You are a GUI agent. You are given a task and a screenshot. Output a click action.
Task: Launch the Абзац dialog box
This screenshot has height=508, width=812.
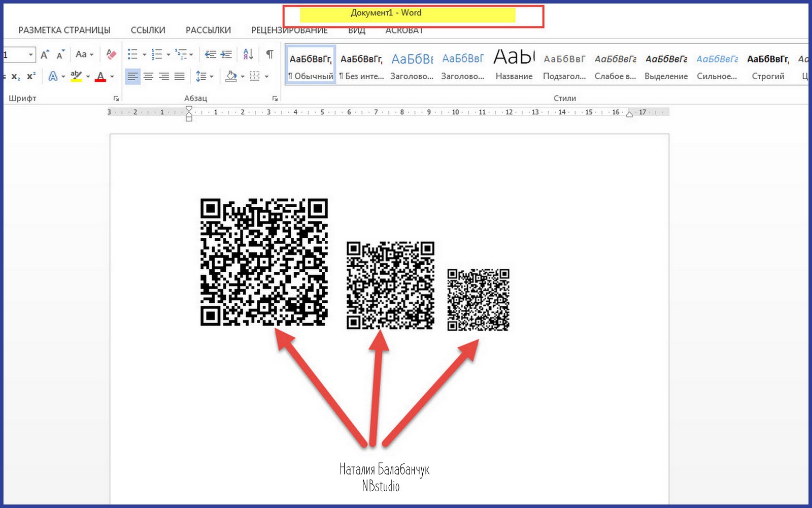click(x=275, y=99)
